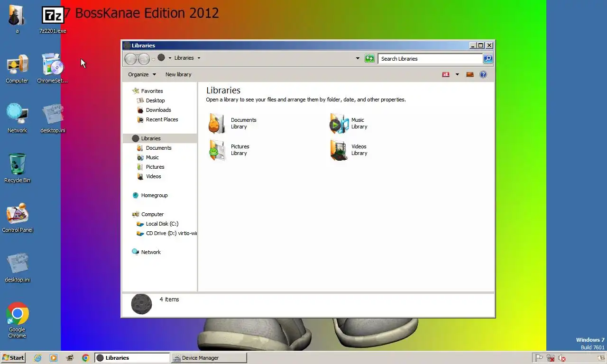This screenshot has height=364, width=607.
Task: Click the disconnected network tray icon
Action: pos(551,358)
